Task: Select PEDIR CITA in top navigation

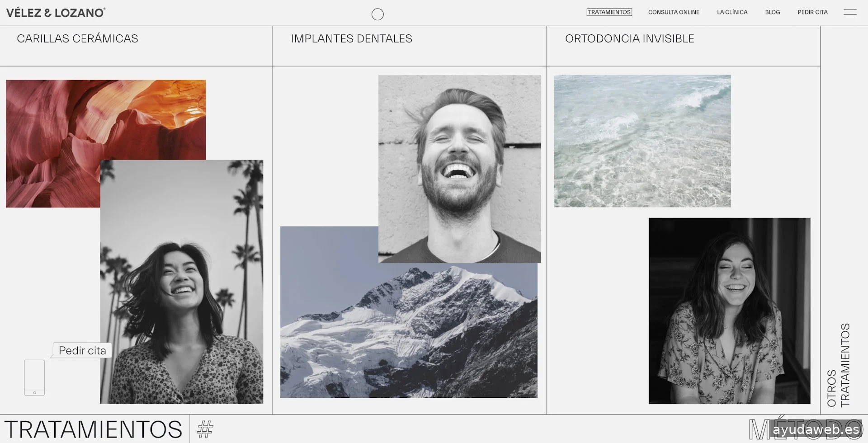Action: (x=812, y=12)
